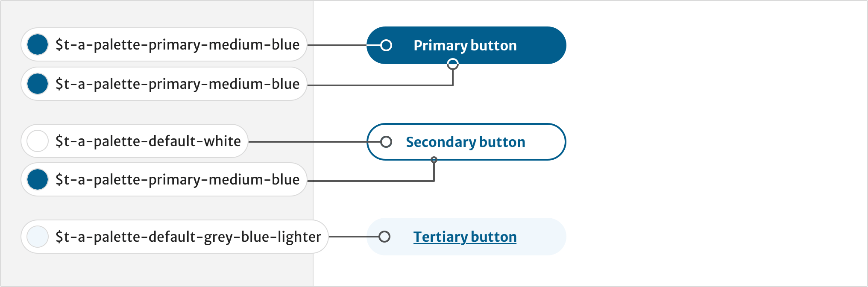868x287 pixels.
Task: Click connector line between grey-blue-lighter token and Tertiary button
Action: [354, 237]
